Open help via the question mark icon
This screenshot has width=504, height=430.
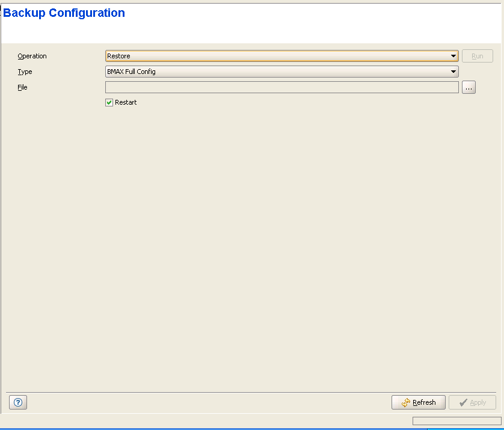tap(18, 402)
